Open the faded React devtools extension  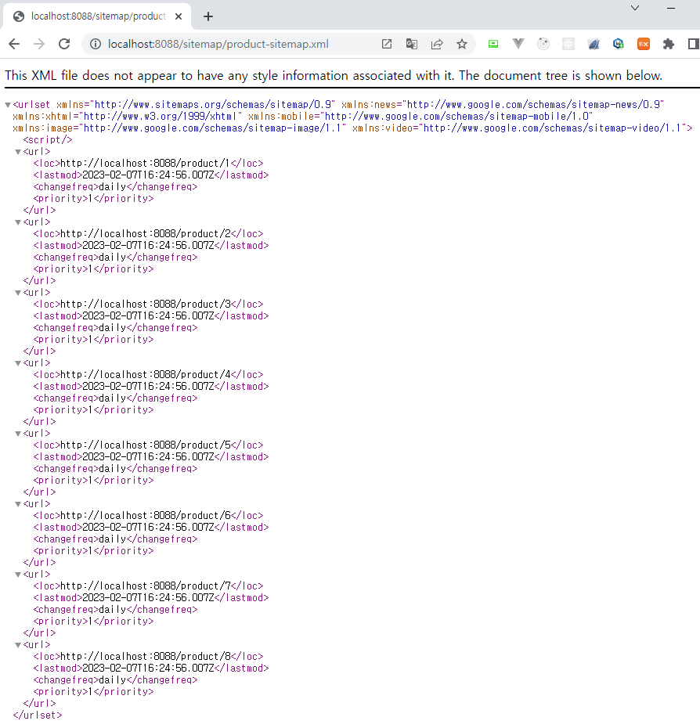point(568,44)
